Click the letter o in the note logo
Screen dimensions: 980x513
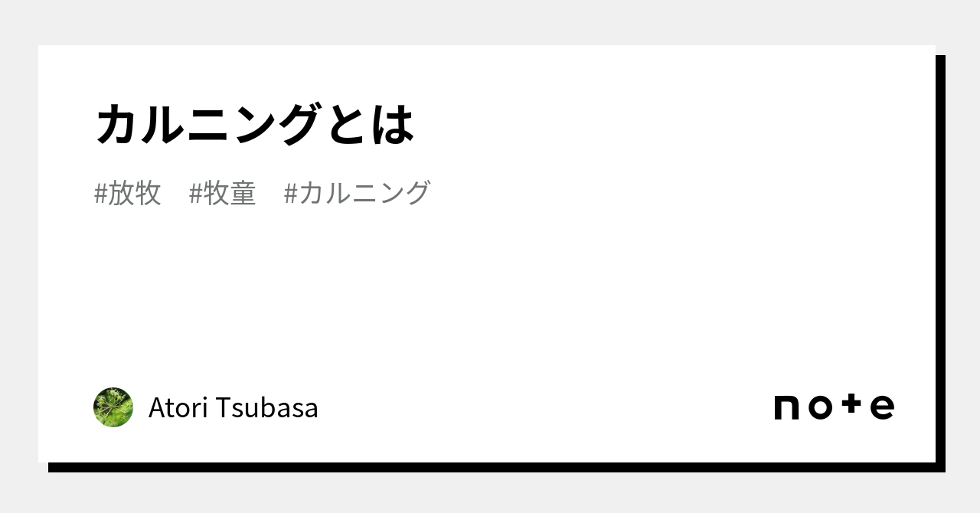click(x=819, y=408)
